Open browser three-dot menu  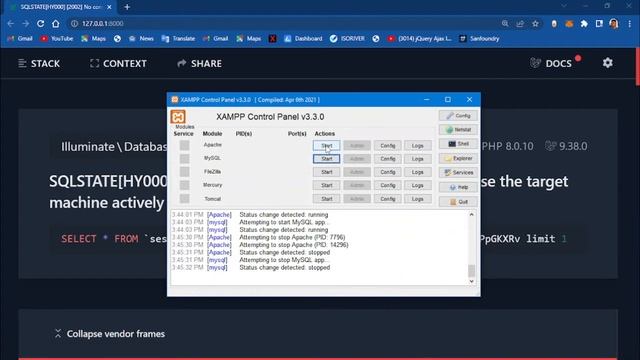pos(630,24)
